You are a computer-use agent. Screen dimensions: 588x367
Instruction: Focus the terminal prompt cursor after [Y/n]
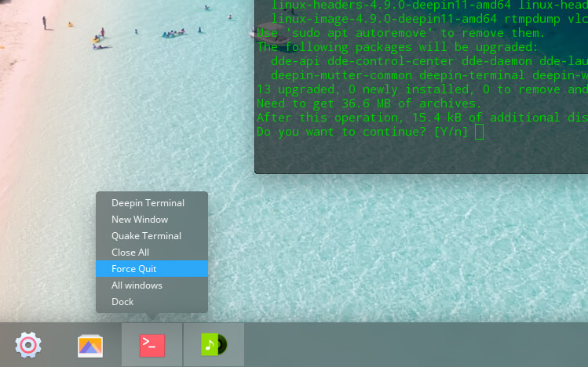(x=479, y=132)
